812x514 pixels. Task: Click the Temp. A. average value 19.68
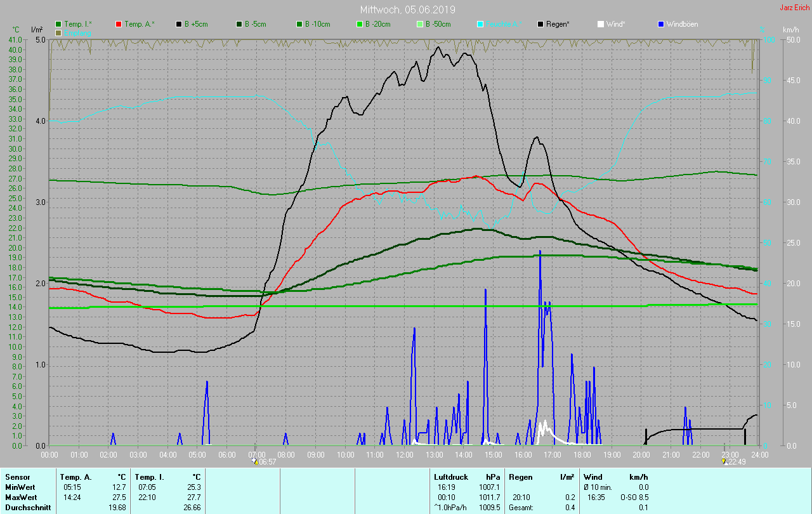tap(118, 508)
